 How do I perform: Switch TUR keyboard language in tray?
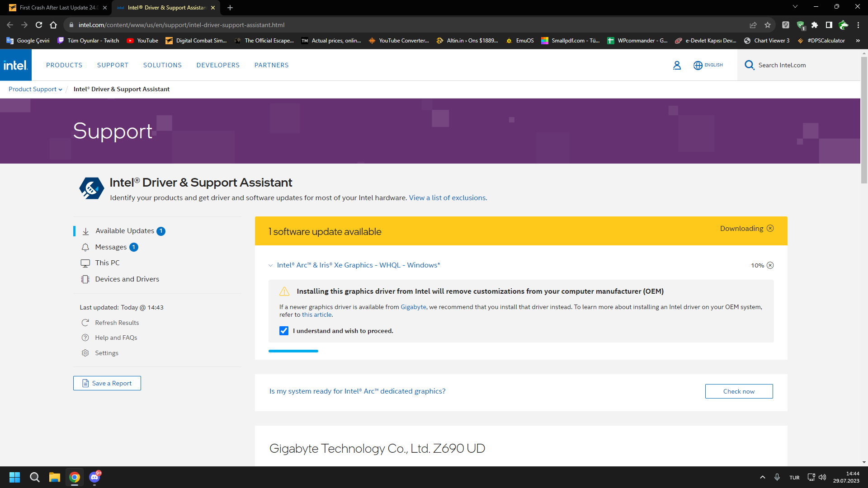click(x=794, y=478)
